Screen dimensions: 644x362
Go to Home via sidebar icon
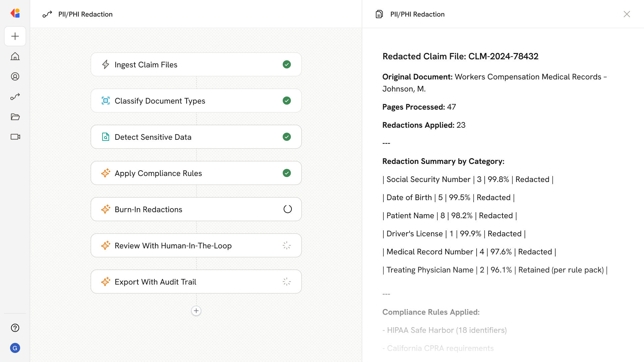pyautogui.click(x=15, y=56)
